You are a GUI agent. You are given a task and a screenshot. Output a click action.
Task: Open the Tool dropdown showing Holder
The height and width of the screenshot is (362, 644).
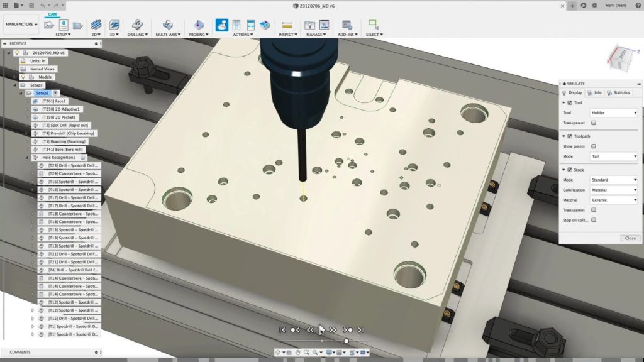click(614, 113)
